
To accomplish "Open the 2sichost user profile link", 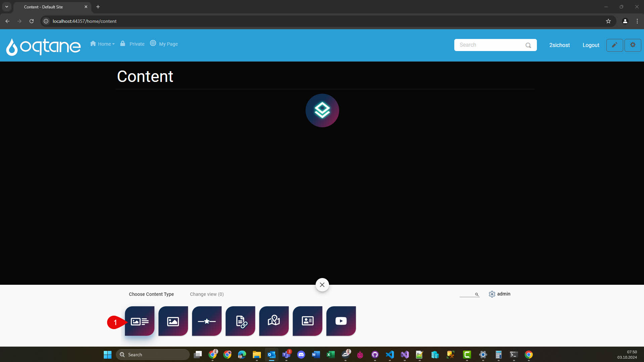I will tap(559, 45).
